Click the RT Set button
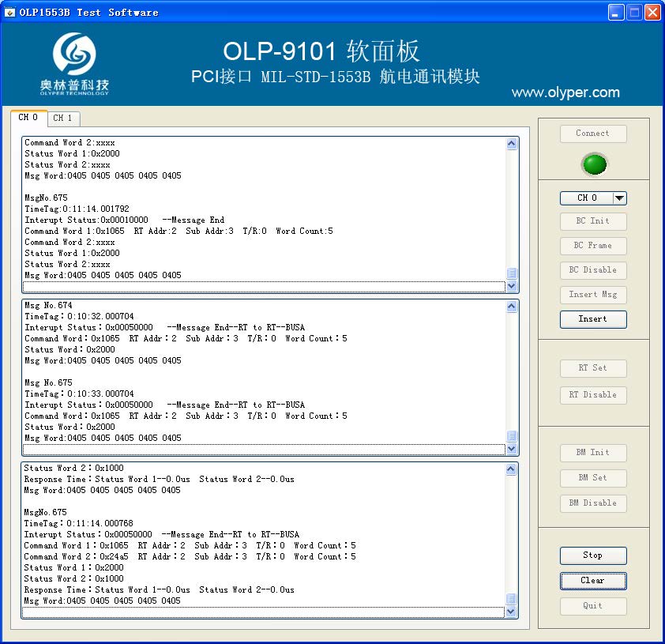The width and height of the screenshot is (665, 644). pyautogui.click(x=593, y=368)
